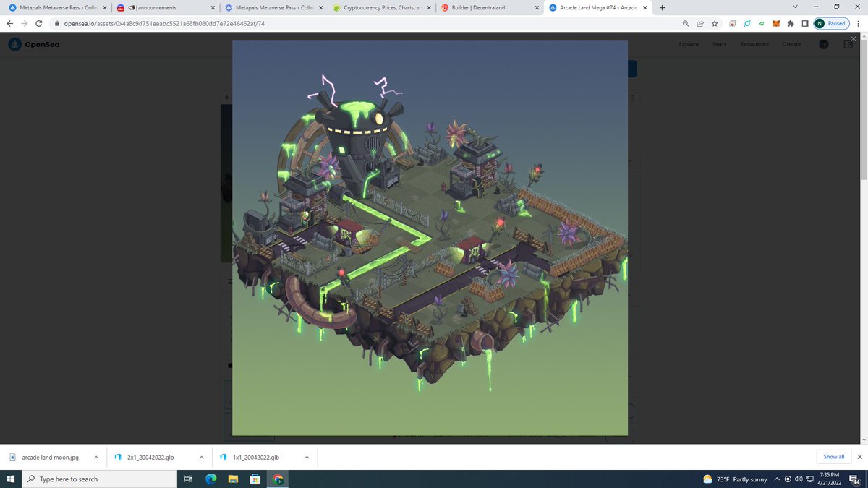
Task: Click Create in OpenSea header
Action: [x=791, y=44]
